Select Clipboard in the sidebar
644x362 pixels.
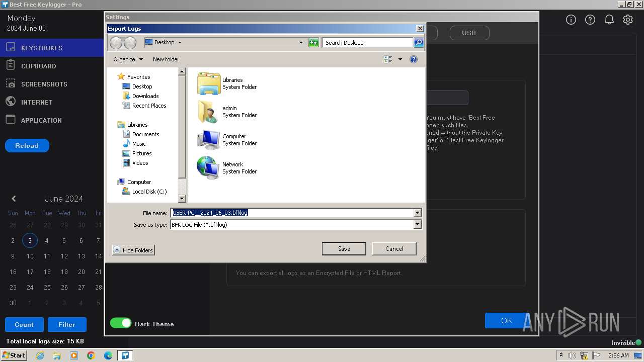tap(52, 66)
